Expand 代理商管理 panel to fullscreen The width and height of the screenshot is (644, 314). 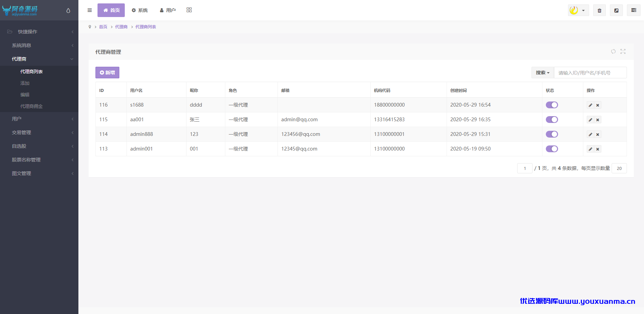623,51
